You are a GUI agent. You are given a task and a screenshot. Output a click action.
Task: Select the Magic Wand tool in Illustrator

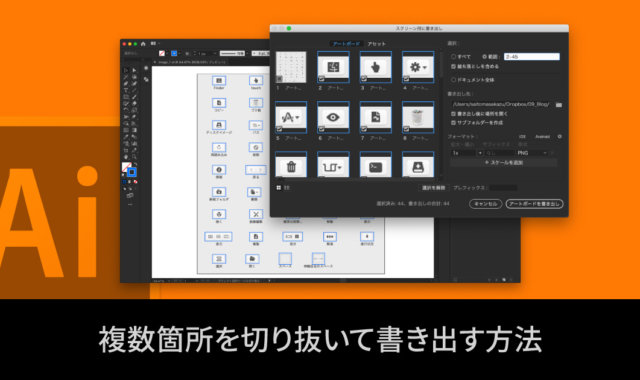(x=126, y=77)
